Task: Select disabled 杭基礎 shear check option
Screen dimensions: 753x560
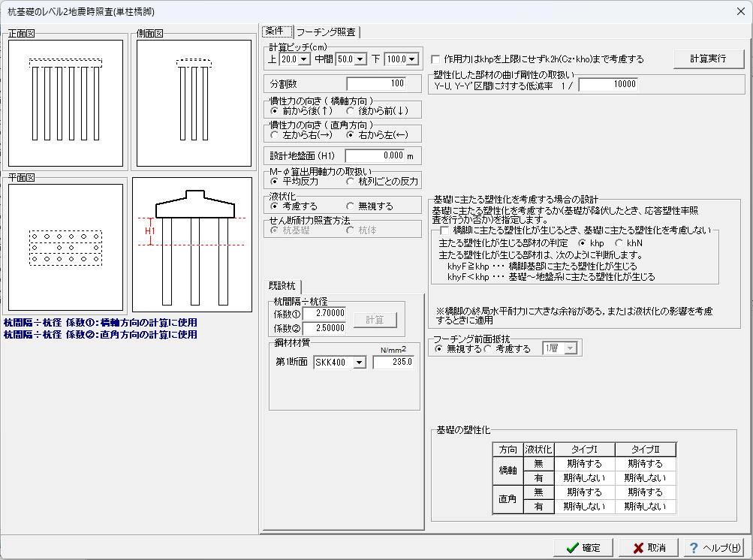Action: pyautogui.click(x=274, y=230)
